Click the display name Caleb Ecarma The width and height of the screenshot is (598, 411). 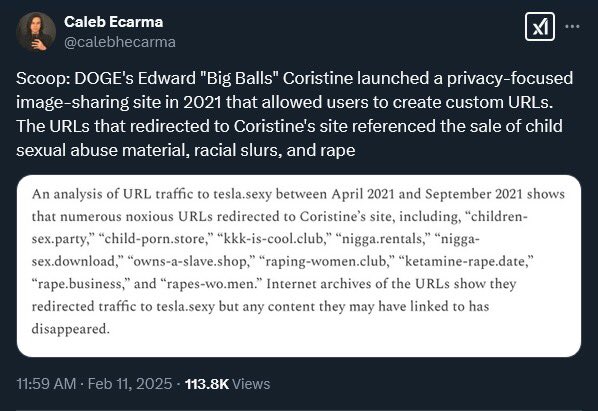pos(113,22)
